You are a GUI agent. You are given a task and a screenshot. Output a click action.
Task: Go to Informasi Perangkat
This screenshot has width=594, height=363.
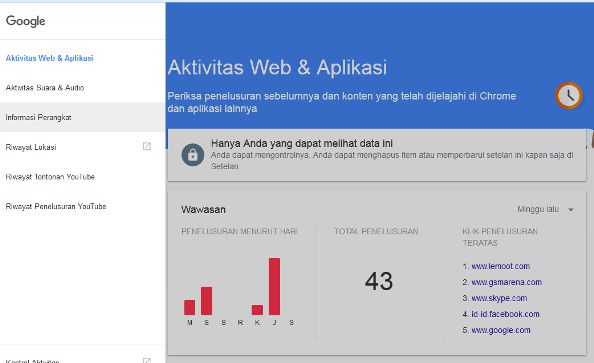click(38, 117)
